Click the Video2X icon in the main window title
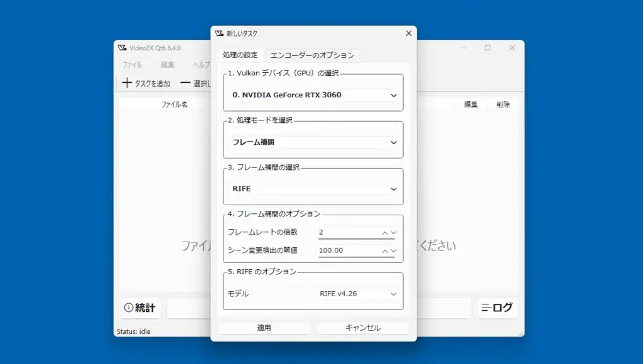This screenshot has width=643, height=364. pyautogui.click(x=122, y=48)
